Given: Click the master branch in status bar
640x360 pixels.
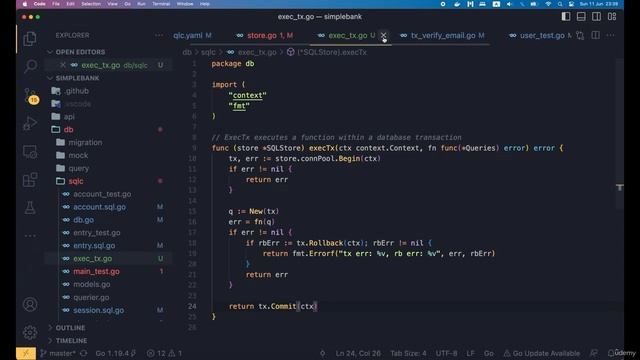Looking at the screenshot, I should 58,353.
